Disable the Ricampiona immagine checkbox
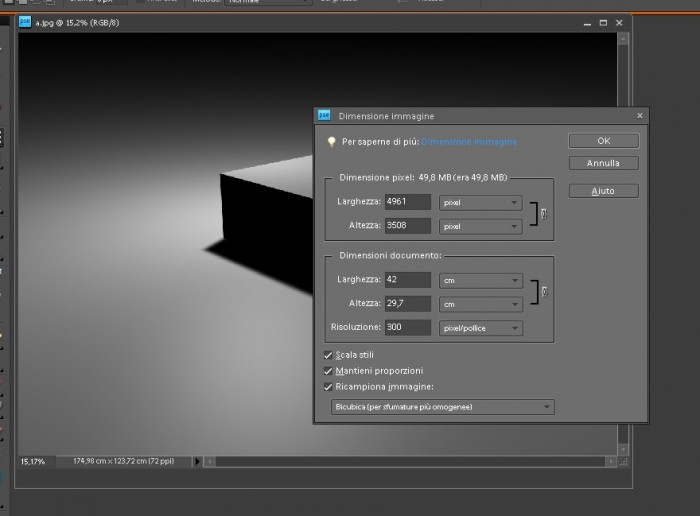The width and height of the screenshot is (700, 516). pyautogui.click(x=328, y=387)
